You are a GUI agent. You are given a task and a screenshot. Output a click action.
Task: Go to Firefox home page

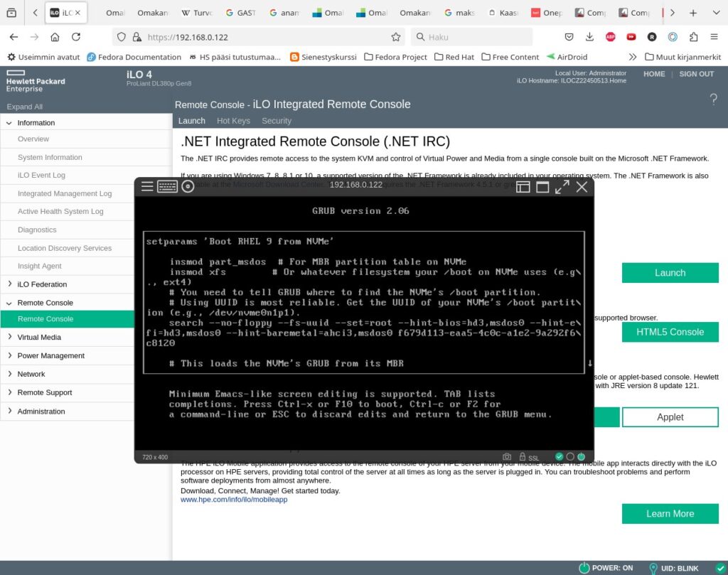click(x=55, y=37)
